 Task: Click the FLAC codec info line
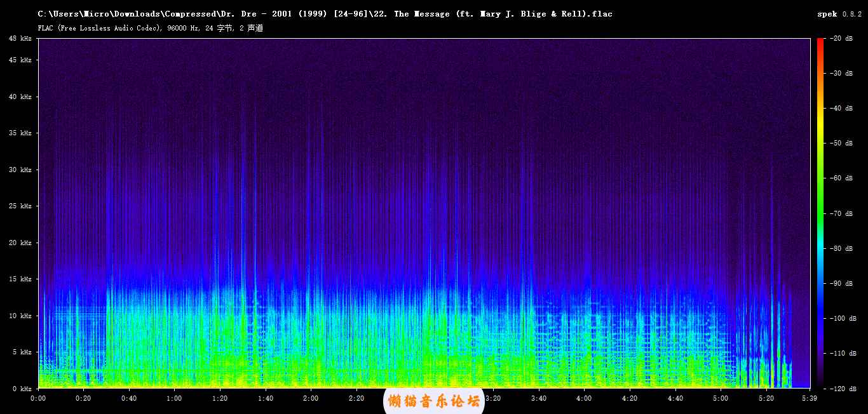point(150,28)
